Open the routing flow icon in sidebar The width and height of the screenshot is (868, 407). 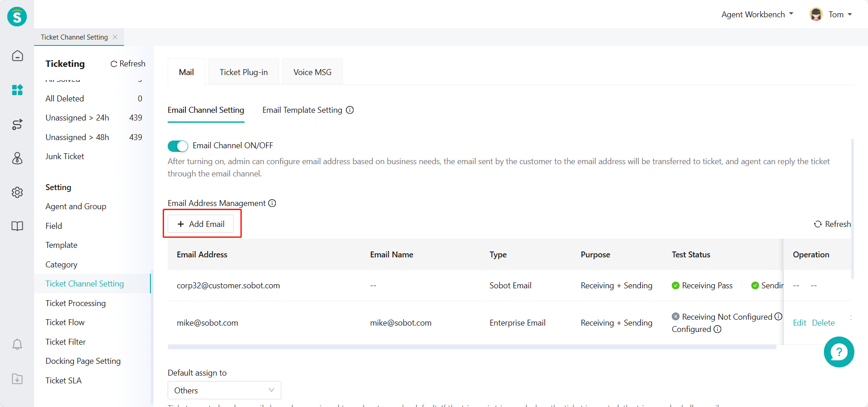coord(17,124)
